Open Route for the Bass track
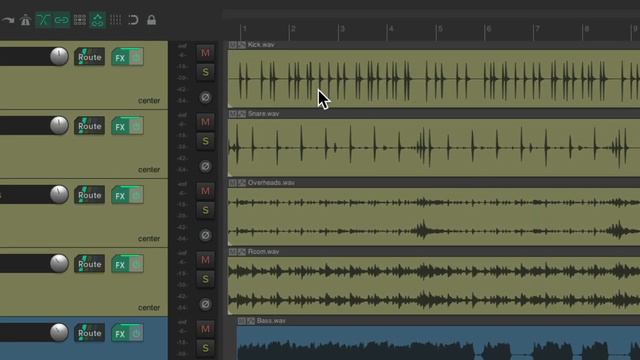 coord(89,333)
